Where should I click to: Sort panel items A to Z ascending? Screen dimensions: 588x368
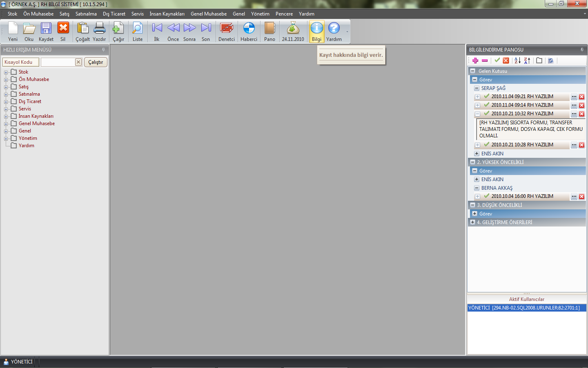[517, 61]
